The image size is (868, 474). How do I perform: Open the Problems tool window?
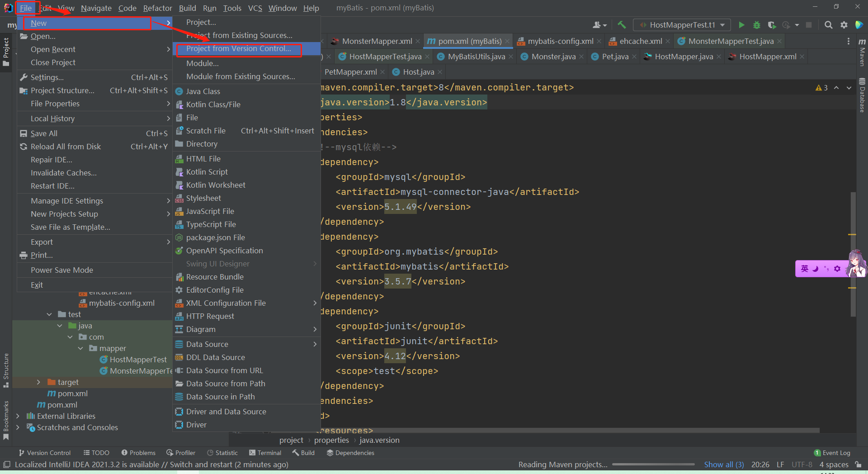tap(138, 453)
